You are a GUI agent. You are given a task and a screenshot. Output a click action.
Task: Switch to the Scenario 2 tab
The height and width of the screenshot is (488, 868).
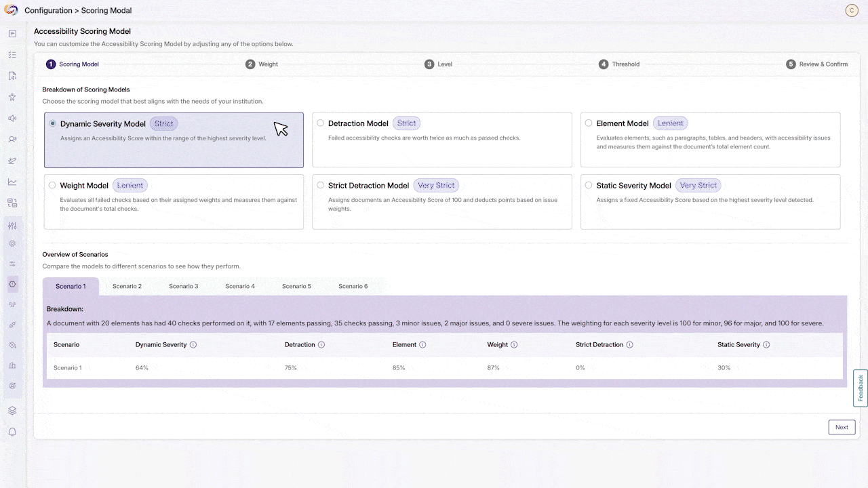click(x=127, y=287)
